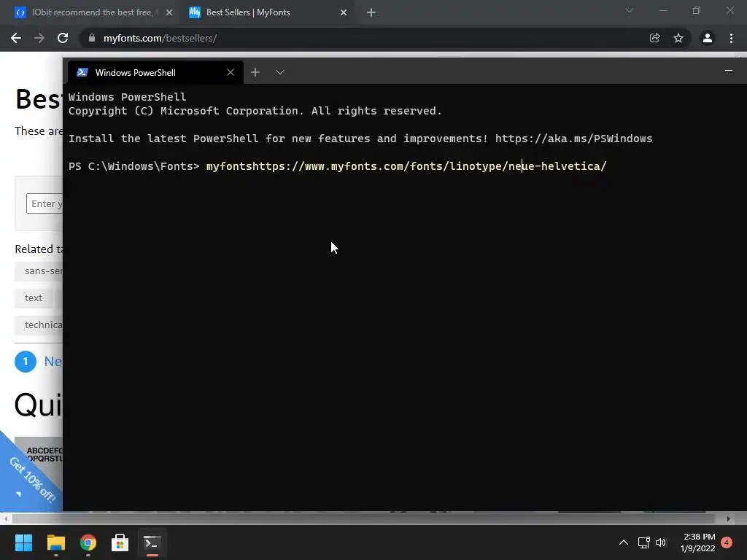Click the Chrome forward arrow
The height and width of the screenshot is (560, 747).
pyautogui.click(x=39, y=38)
